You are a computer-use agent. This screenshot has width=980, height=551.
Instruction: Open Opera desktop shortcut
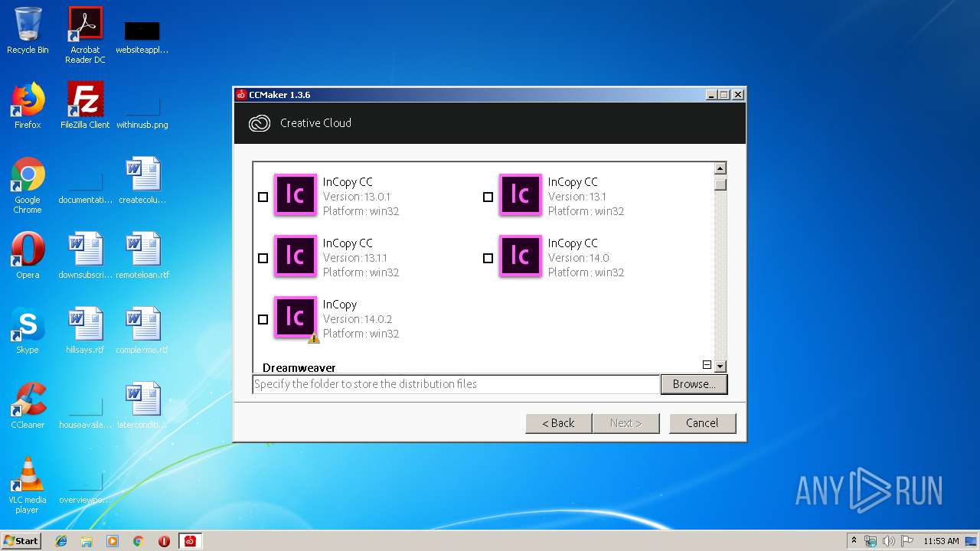coord(28,256)
